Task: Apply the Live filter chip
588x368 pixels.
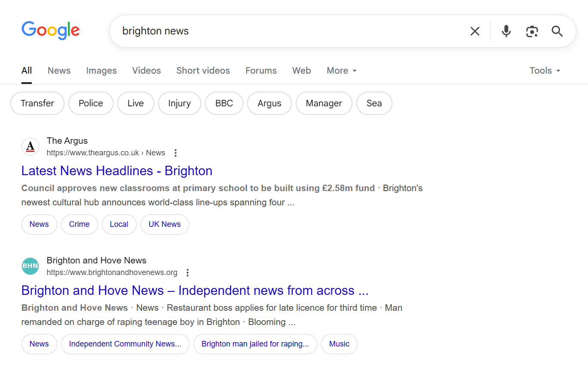Action: coord(136,103)
